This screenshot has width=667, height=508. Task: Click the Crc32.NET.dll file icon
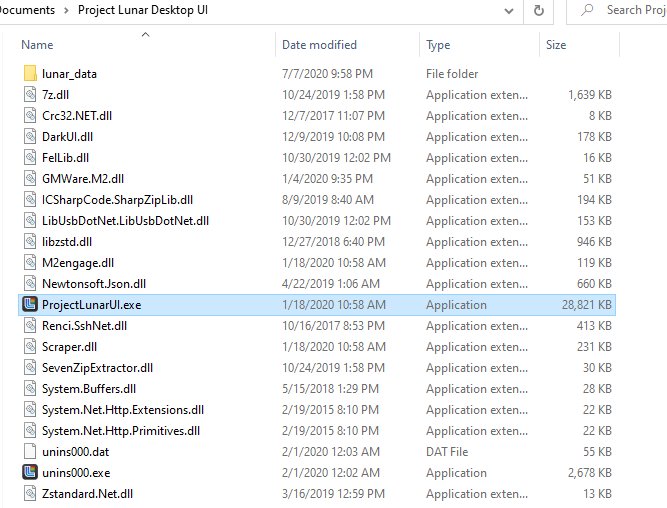pyautogui.click(x=30, y=115)
